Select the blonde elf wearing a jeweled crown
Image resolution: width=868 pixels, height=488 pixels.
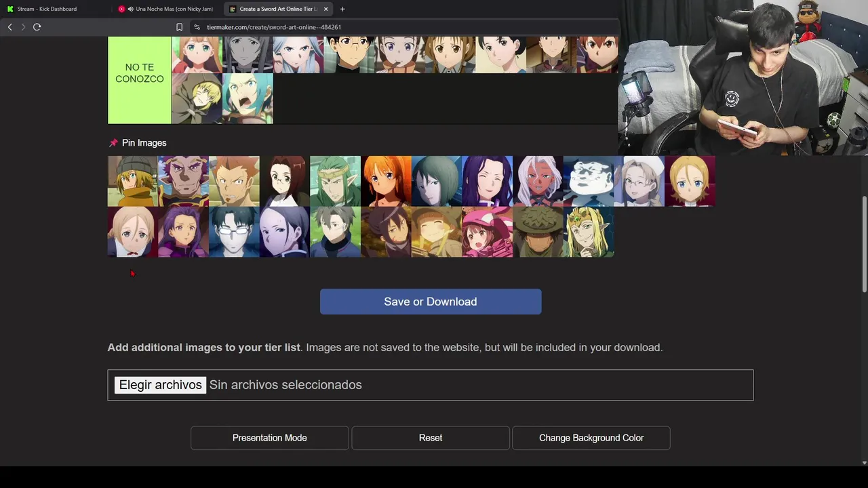(589, 232)
